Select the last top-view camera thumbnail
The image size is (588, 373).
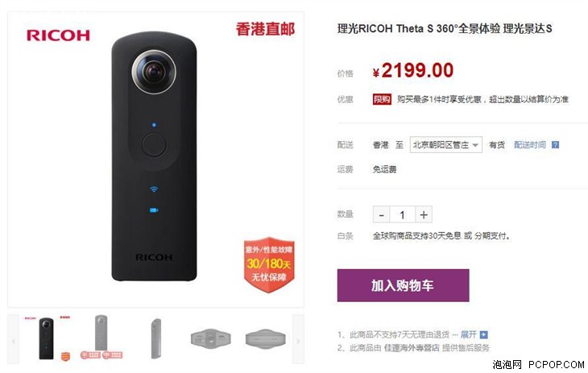(x=266, y=339)
